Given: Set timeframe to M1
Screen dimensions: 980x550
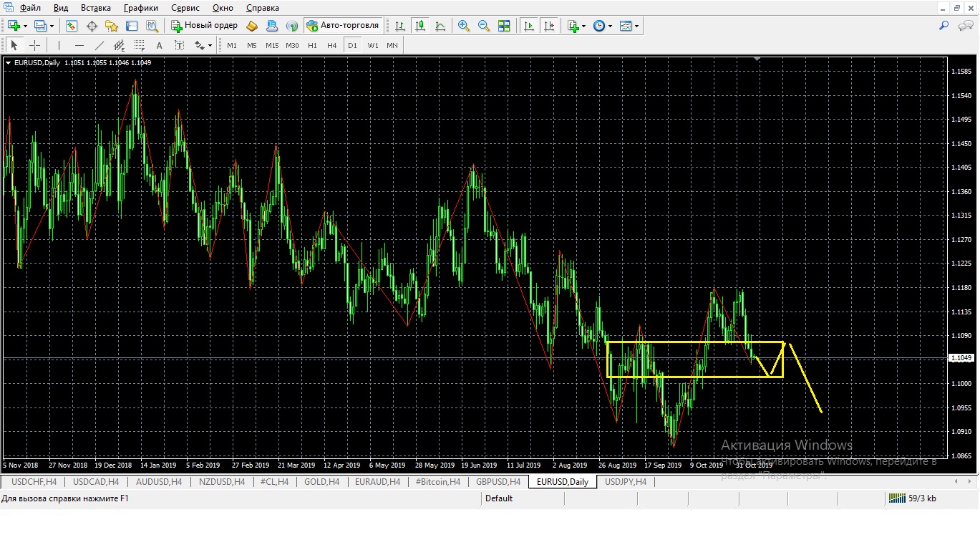Looking at the screenshot, I should click(x=232, y=45).
